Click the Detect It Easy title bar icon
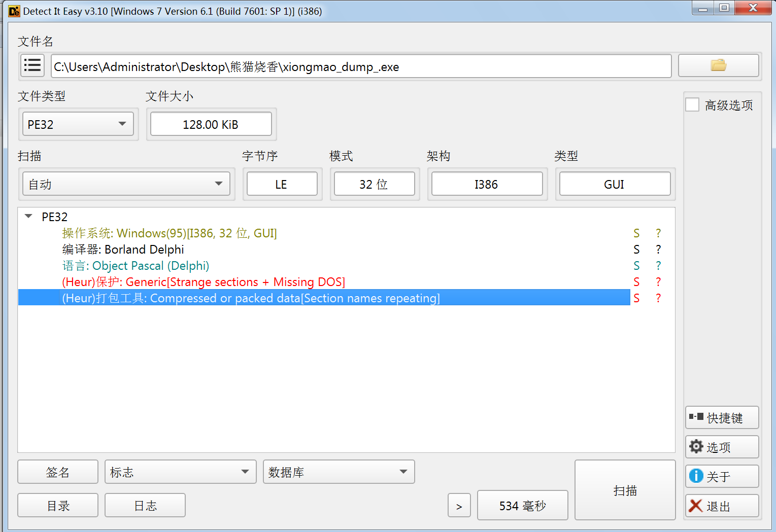The image size is (776, 532). [14, 11]
